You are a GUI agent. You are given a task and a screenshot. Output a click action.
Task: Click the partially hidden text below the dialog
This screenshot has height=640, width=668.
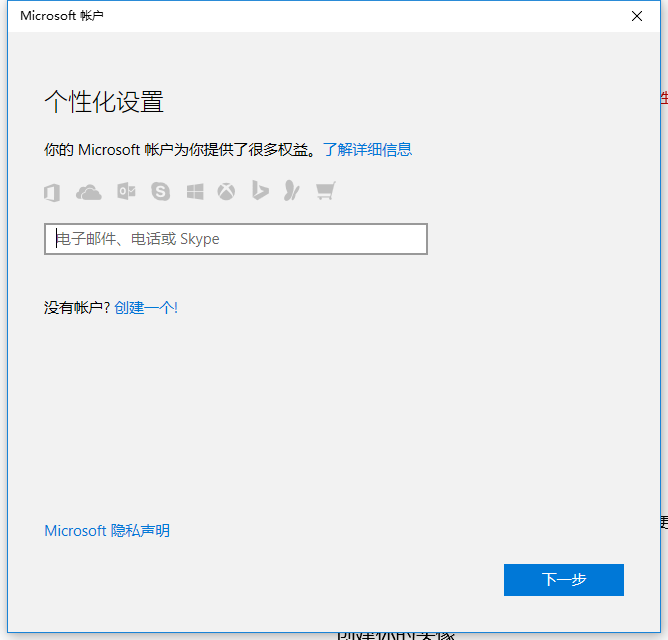click(395, 633)
